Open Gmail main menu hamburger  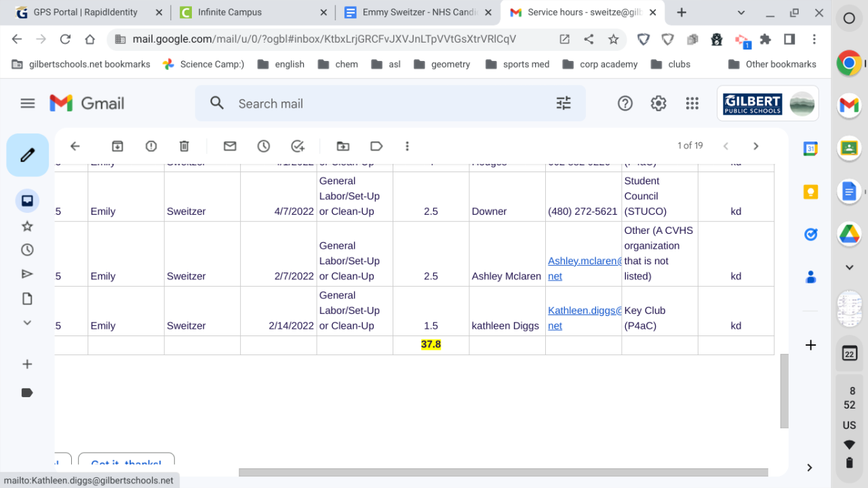tap(27, 104)
